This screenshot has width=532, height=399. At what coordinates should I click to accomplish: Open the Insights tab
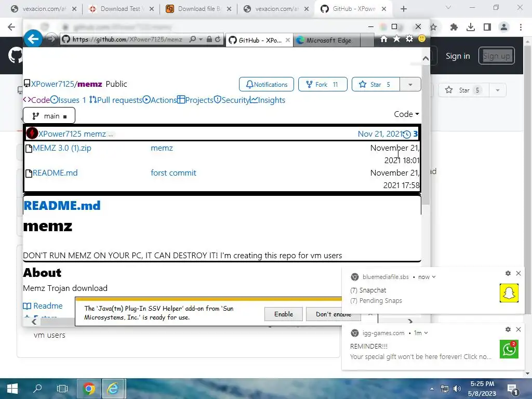click(x=268, y=100)
